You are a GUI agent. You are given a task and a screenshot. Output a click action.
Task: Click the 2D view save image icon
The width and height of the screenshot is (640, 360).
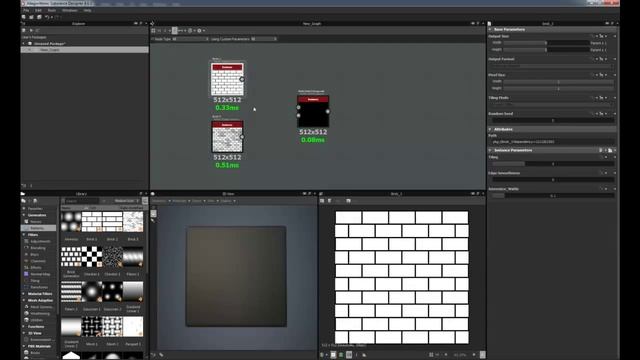coord(322,201)
